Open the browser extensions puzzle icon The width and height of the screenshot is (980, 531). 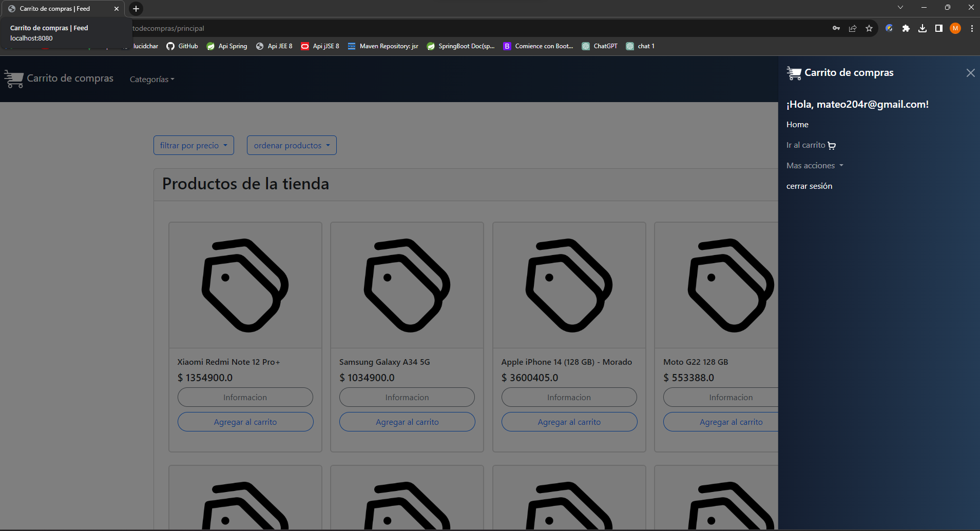pos(906,28)
